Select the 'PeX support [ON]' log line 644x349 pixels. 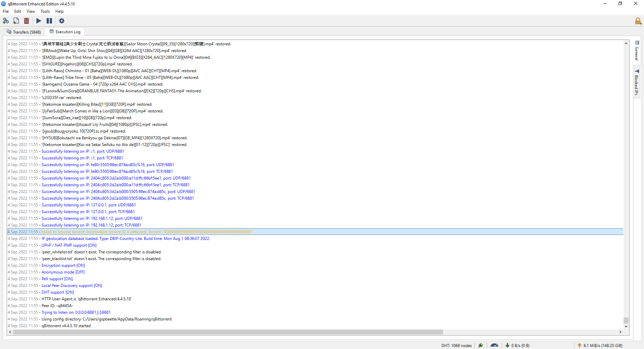(315, 279)
